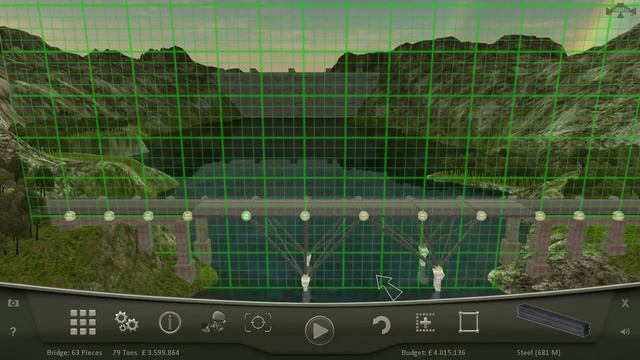640x360 pixels.
Task: Activate the rectangle selection tool
Action: (469, 322)
